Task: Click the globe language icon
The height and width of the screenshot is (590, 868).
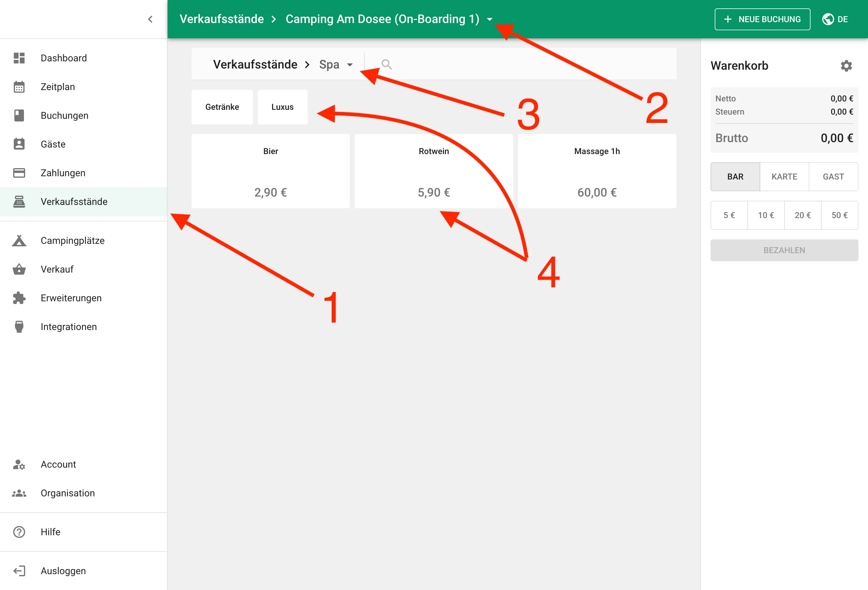Action: 828,19
